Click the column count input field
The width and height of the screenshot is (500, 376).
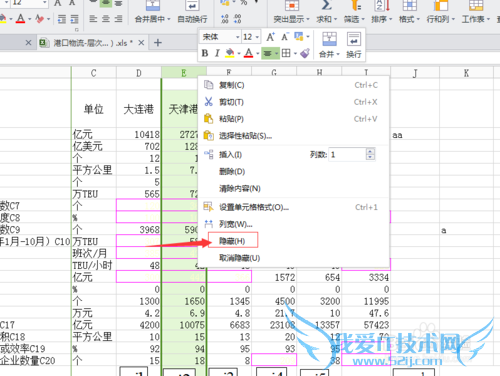point(347,154)
